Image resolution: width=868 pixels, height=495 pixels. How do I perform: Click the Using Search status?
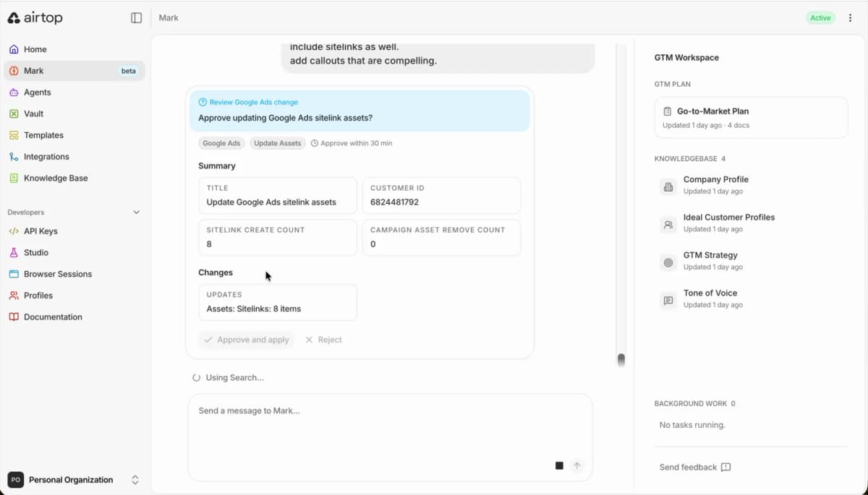coord(229,377)
